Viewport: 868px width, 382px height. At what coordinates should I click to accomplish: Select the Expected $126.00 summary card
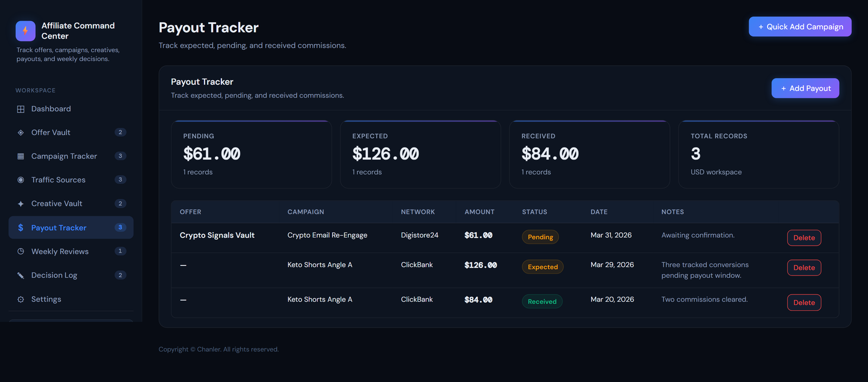420,155
